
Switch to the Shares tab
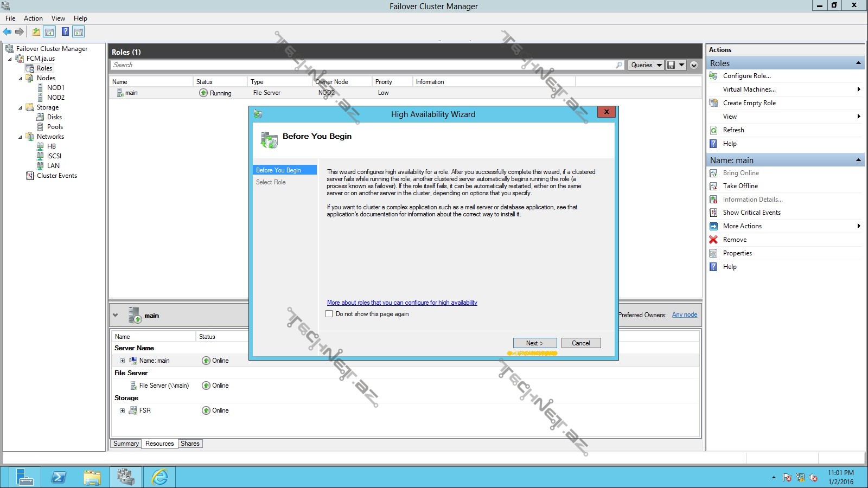click(x=190, y=444)
